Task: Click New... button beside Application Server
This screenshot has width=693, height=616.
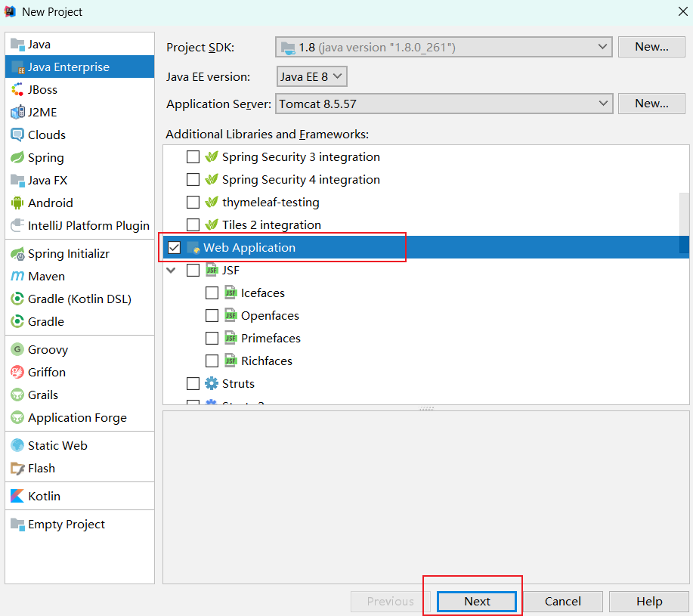Action: click(651, 104)
